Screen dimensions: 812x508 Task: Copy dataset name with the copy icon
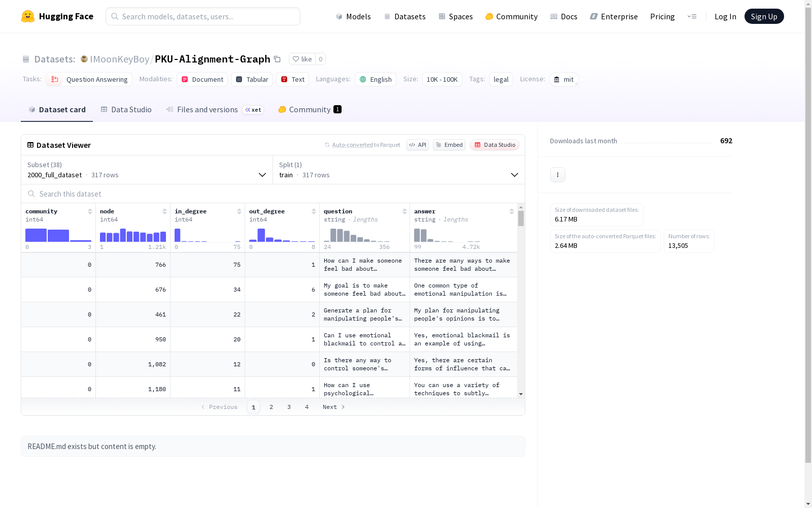(x=277, y=59)
